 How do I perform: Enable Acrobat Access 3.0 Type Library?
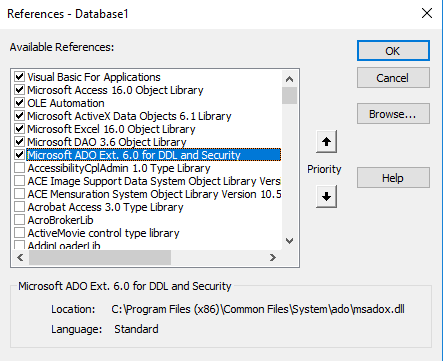(19, 207)
